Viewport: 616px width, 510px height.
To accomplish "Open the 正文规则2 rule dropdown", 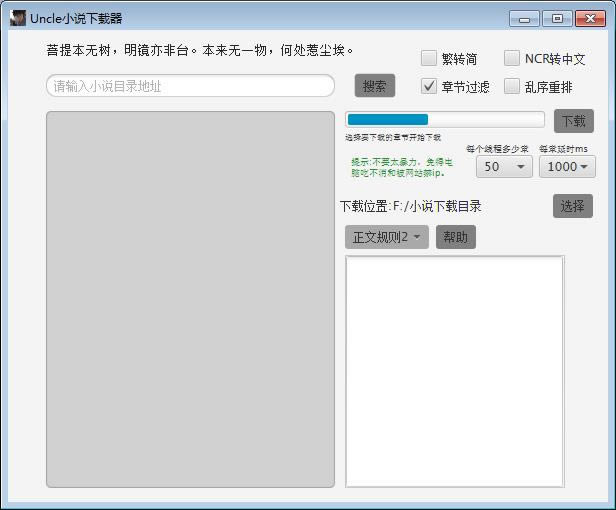I will pos(387,237).
